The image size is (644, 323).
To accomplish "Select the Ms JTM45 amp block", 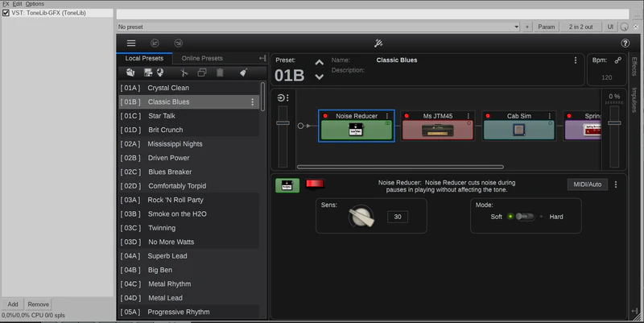I will [437, 126].
